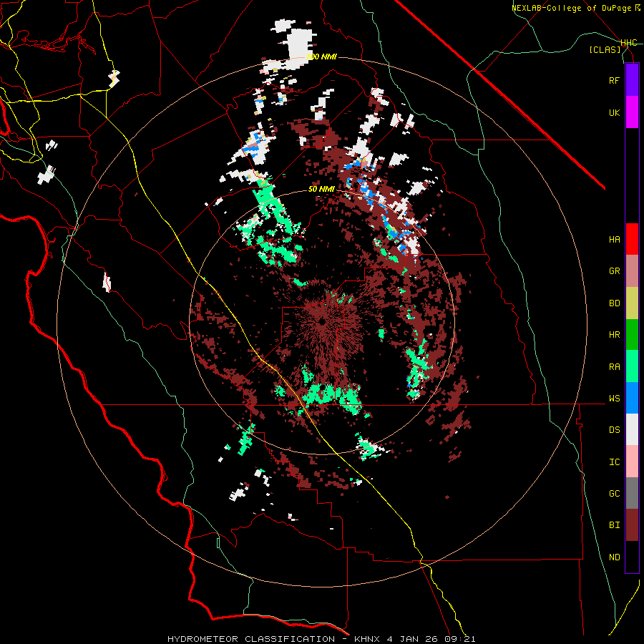Screen dimensions: 644x644
Task: Click the UK legend label
Action: (614, 112)
